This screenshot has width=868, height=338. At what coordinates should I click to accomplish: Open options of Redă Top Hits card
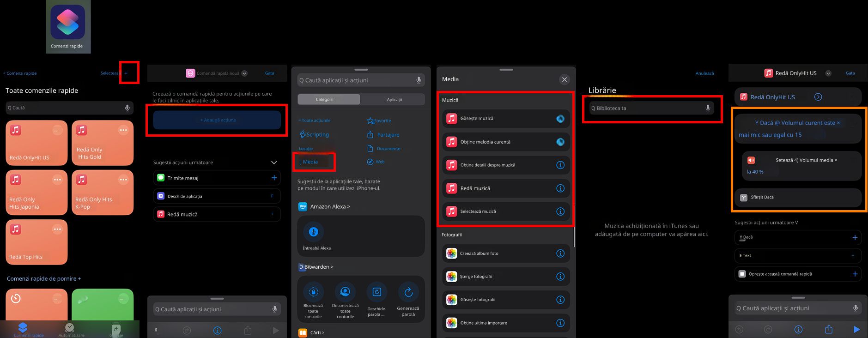pyautogui.click(x=57, y=229)
